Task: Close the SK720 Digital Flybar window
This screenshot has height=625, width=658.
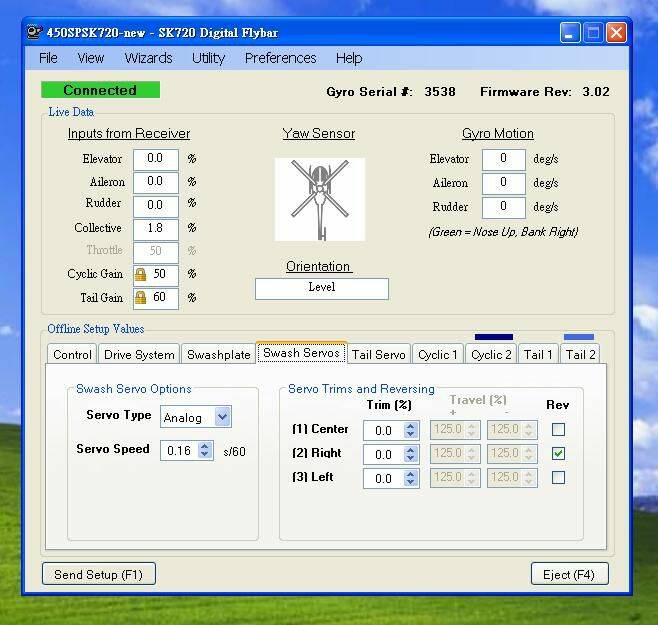Action: 616,32
